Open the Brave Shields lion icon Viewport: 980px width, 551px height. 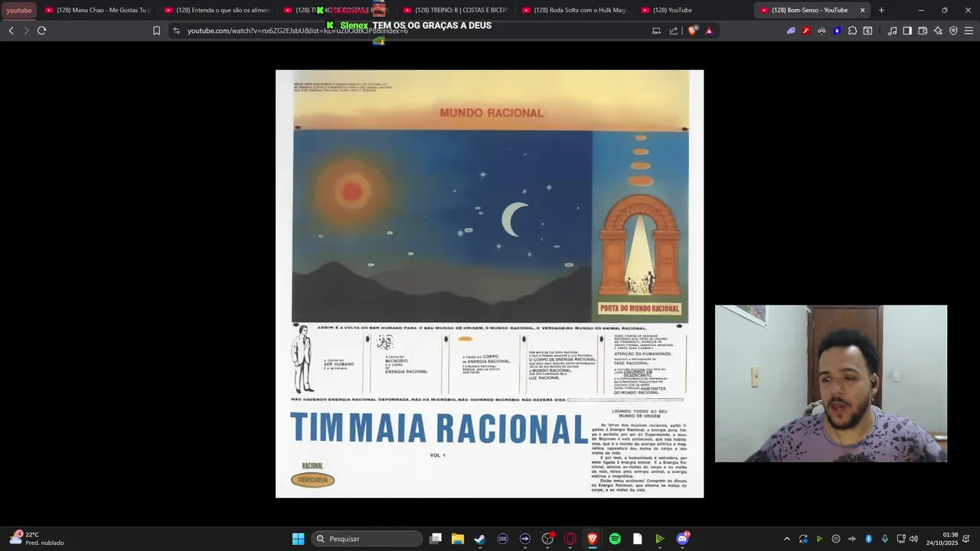click(693, 31)
